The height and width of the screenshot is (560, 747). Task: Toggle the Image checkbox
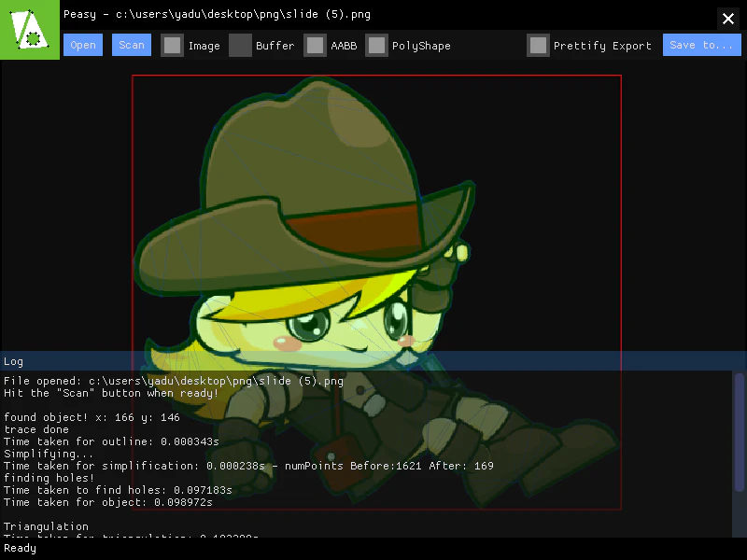click(172, 45)
